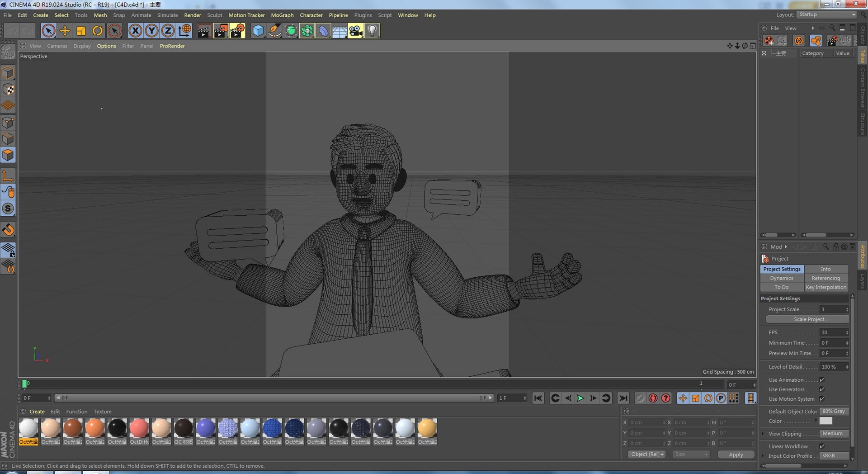Toggle Y axis lock
Screen dimensions: 868x474
pos(151,31)
